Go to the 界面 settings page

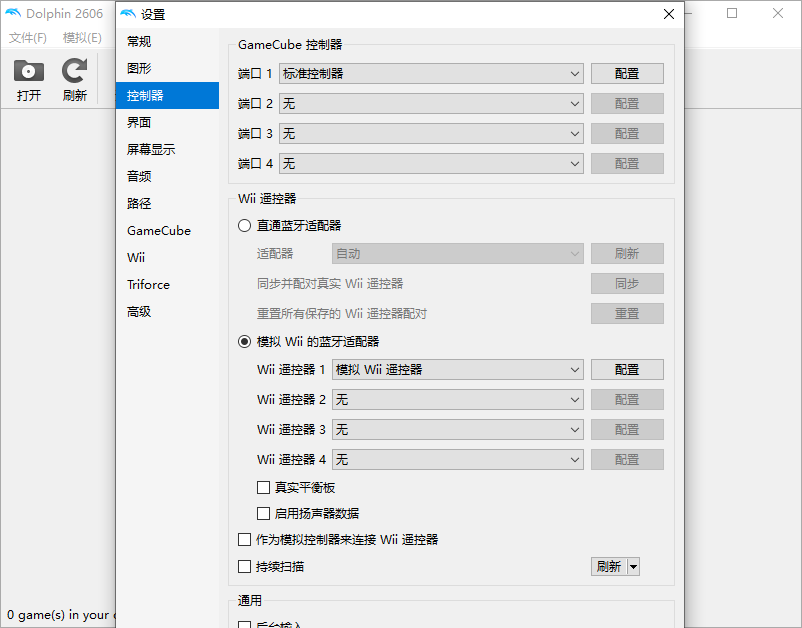(167, 123)
